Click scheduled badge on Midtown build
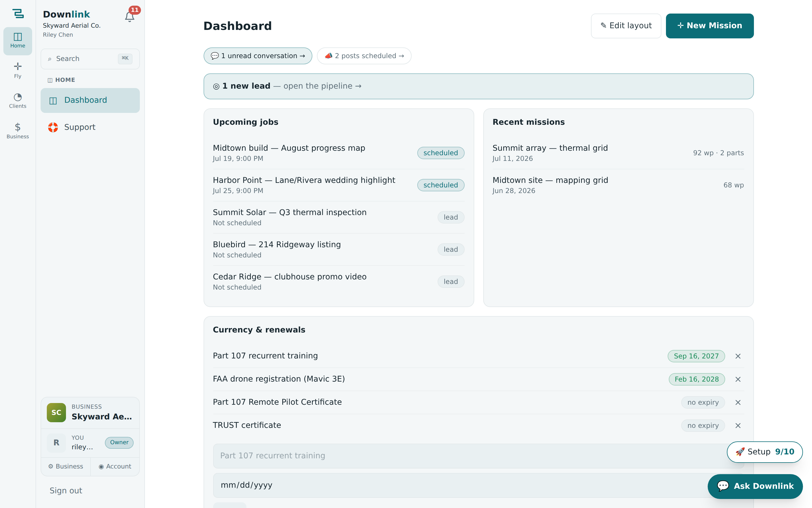812x508 pixels. click(441, 153)
